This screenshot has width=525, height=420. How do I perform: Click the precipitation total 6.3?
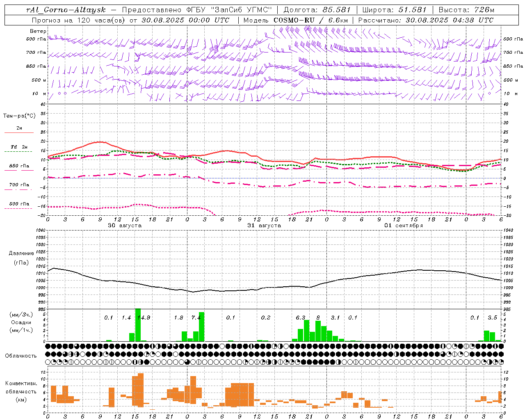pyautogui.click(x=301, y=317)
